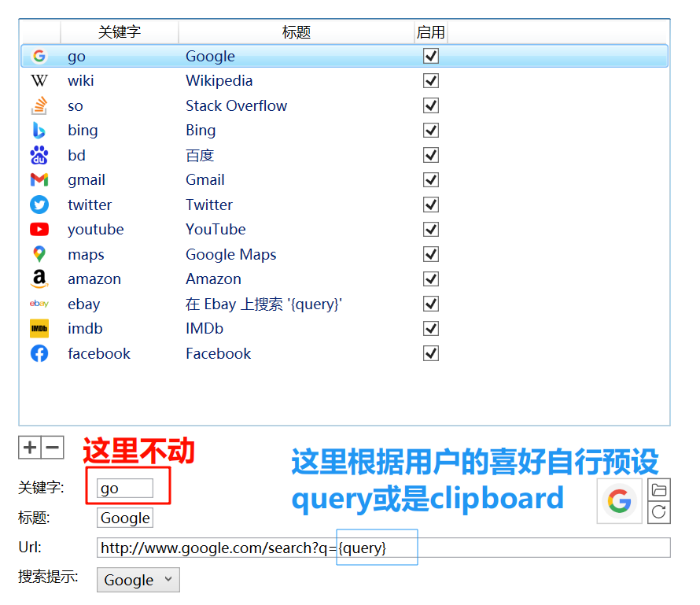Viewport: 700px width, 605px height.
Task: Toggle the Bing enabled checkbox
Action: pyautogui.click(x=431, y=131)
